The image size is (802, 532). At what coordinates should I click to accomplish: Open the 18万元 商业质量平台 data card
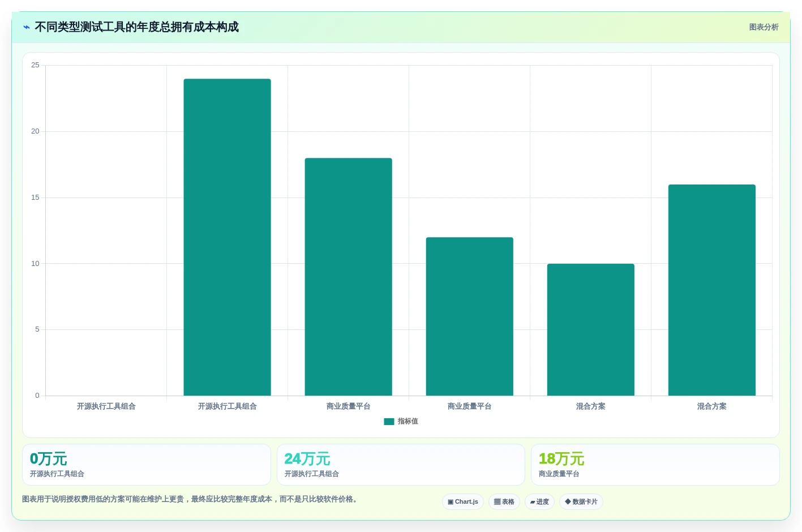point(655,465)
